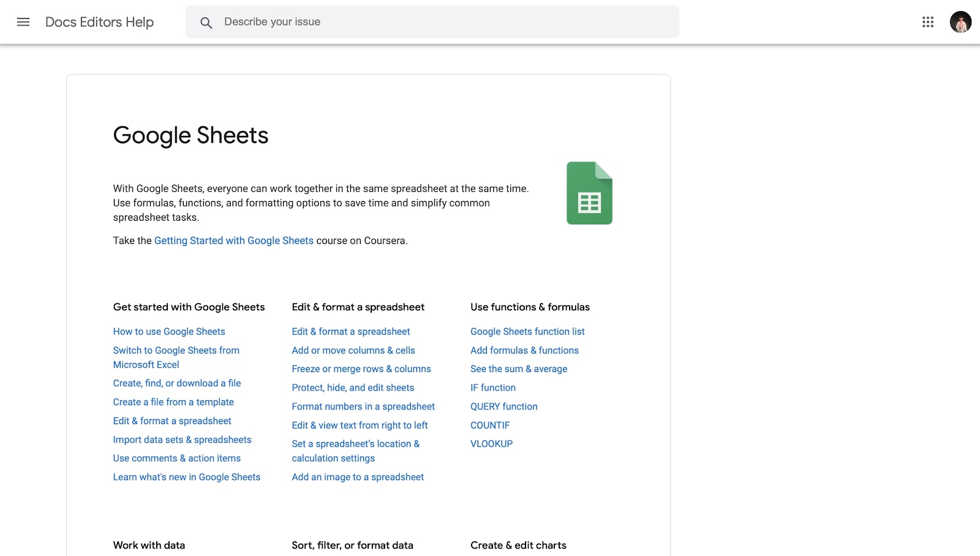Open Create, find, or download a file
Image resolution: width=980 pixels, height=556 pixels.
177,383
